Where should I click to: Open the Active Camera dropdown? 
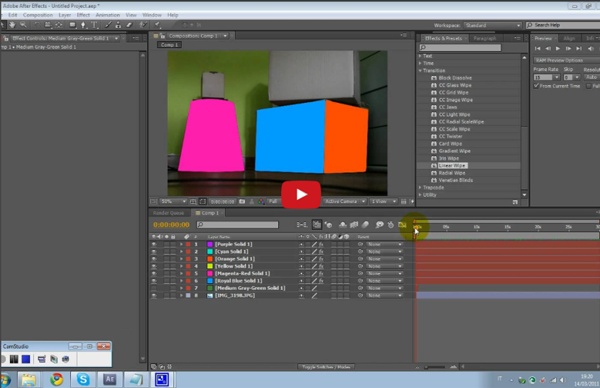345,201
